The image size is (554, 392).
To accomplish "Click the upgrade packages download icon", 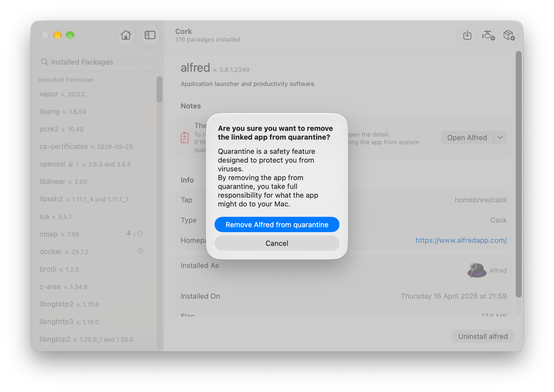I will 467,35.
